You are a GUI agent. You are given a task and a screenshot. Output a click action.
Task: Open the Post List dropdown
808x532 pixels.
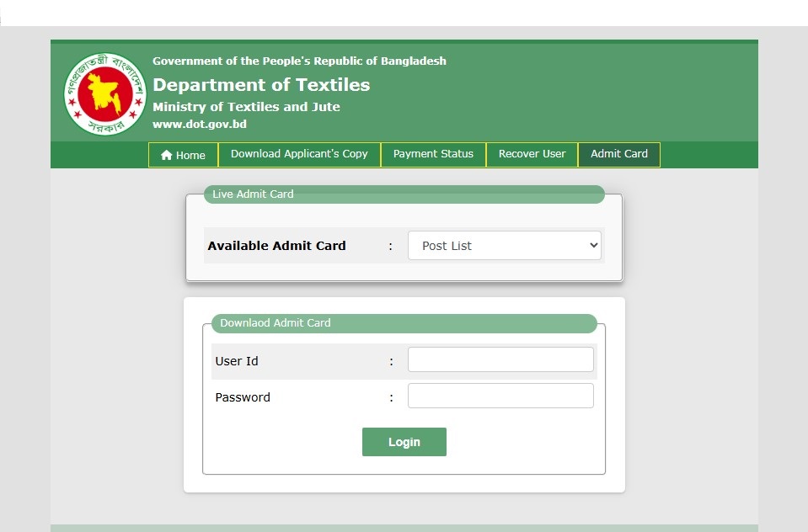point(505,246)
